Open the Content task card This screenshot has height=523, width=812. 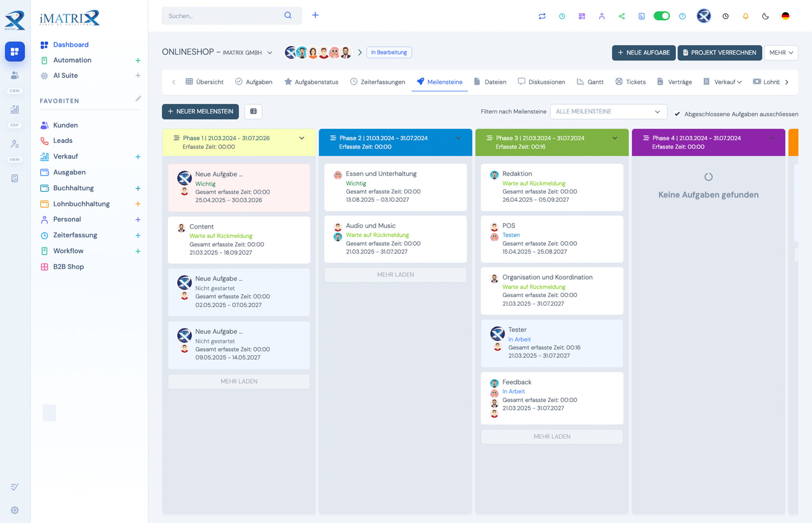239,240
